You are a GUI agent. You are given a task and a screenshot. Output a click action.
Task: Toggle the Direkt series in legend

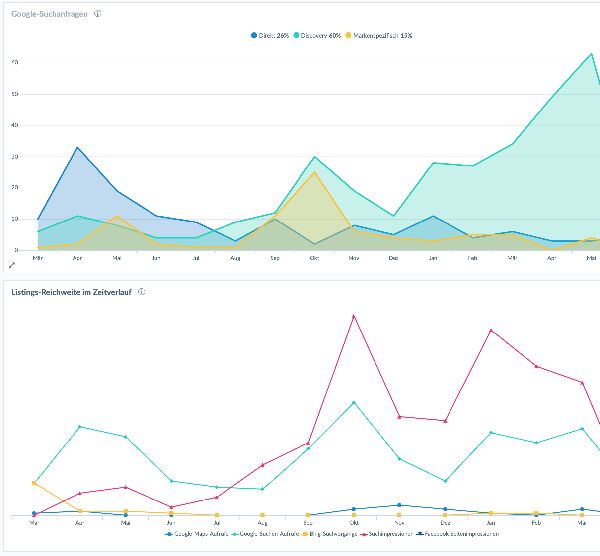pos(268,35)
